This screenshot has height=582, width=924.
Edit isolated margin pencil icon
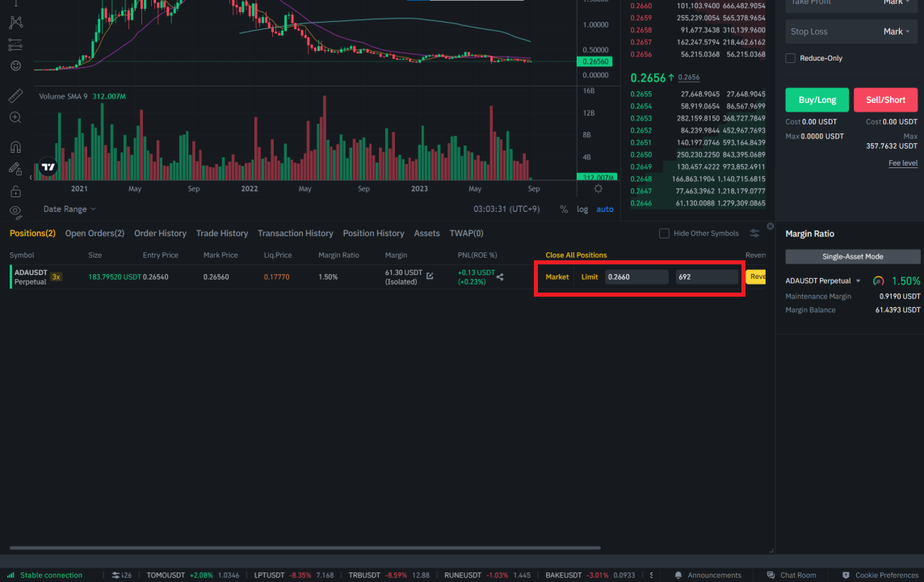[x=430, y=276]
